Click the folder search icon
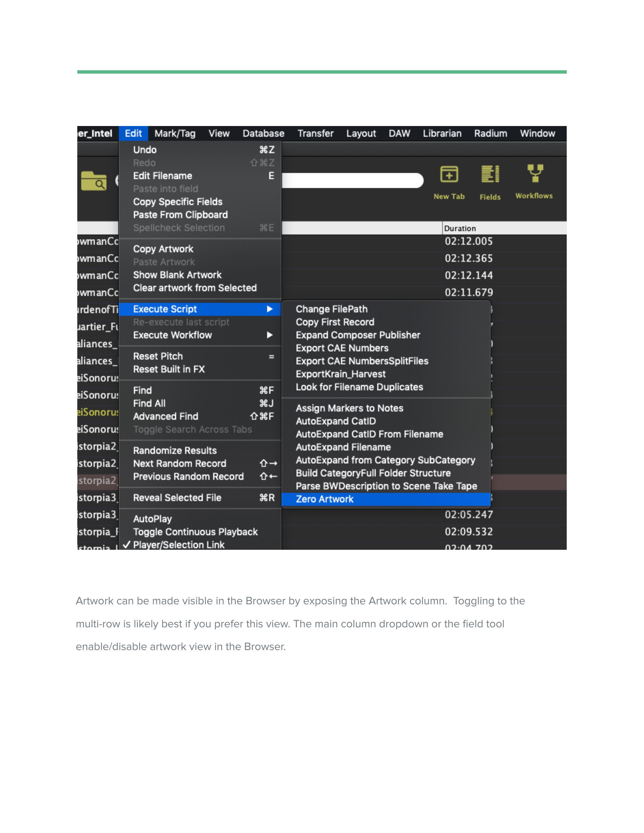 [x=94, y=181]
